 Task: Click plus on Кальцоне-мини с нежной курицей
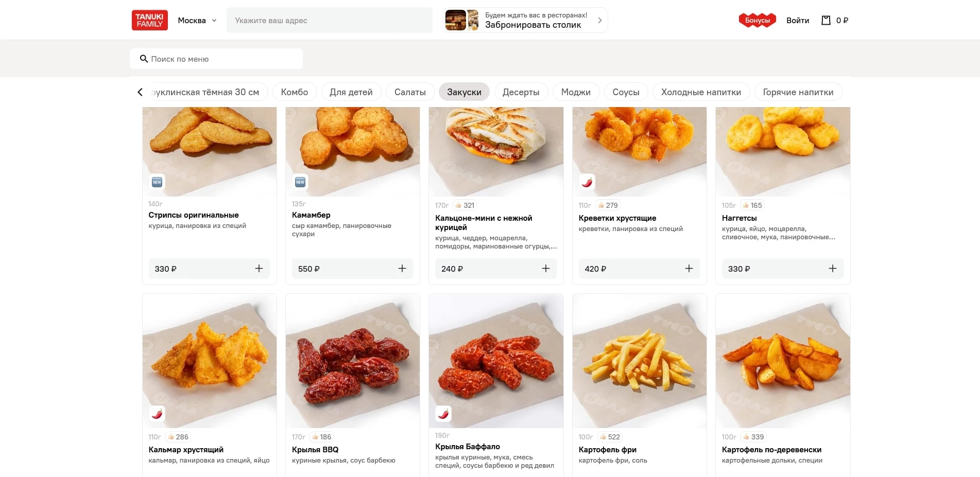coord(546,269)
